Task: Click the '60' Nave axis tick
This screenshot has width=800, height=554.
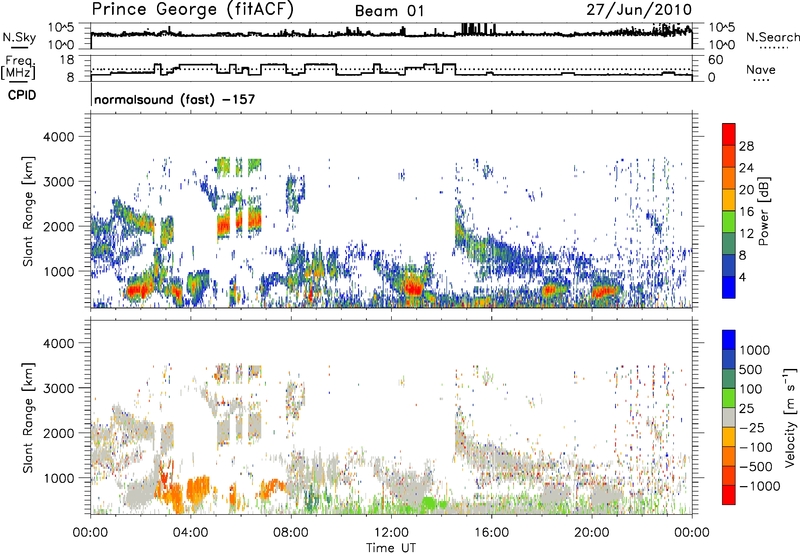Action: [x=716, y=60]
